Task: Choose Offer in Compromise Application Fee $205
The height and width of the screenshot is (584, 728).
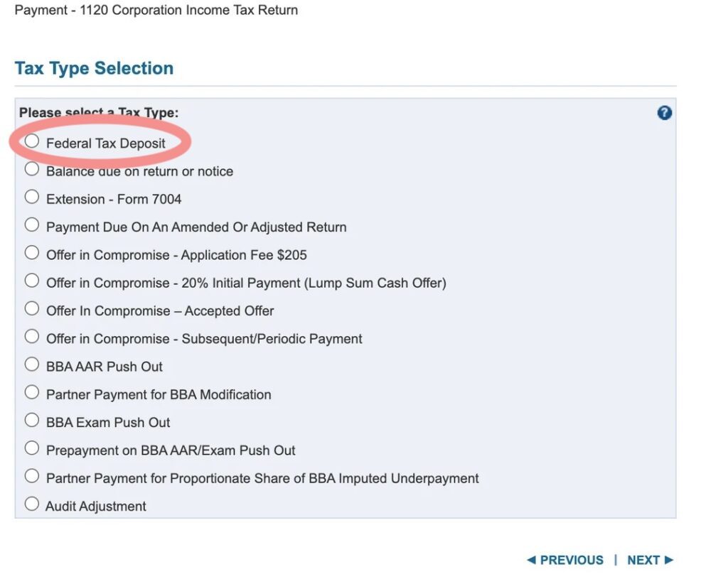Action: tap(32, 253)
